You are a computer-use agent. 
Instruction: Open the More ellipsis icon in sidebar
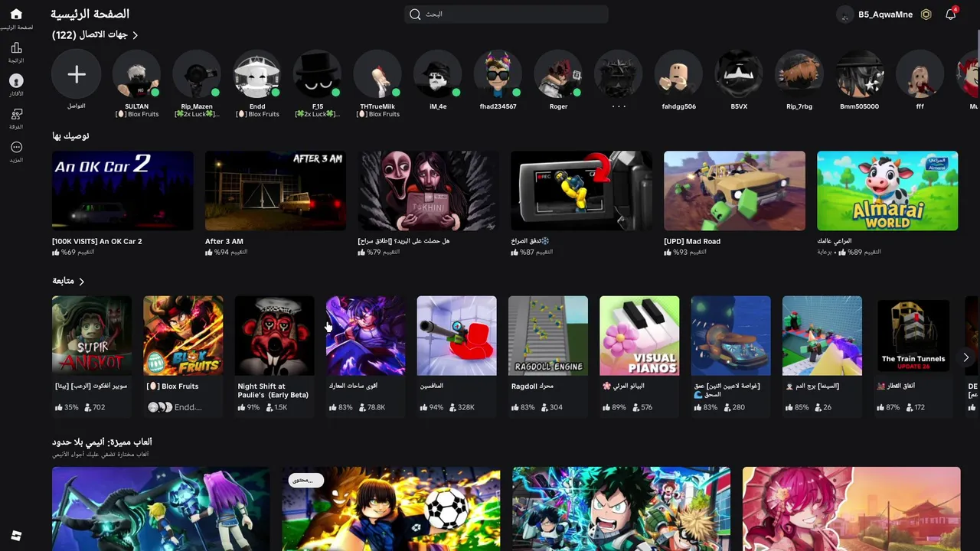[16, 147]
